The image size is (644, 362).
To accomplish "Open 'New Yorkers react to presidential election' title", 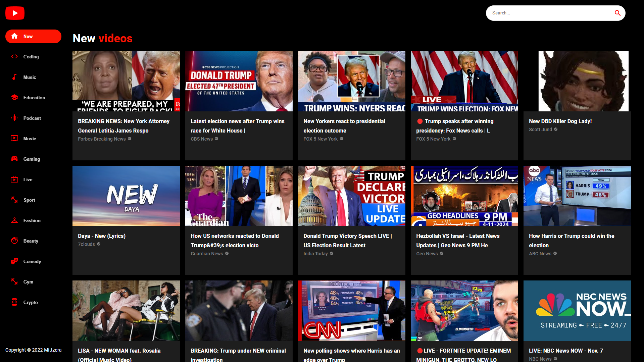I will pos(344,126).
